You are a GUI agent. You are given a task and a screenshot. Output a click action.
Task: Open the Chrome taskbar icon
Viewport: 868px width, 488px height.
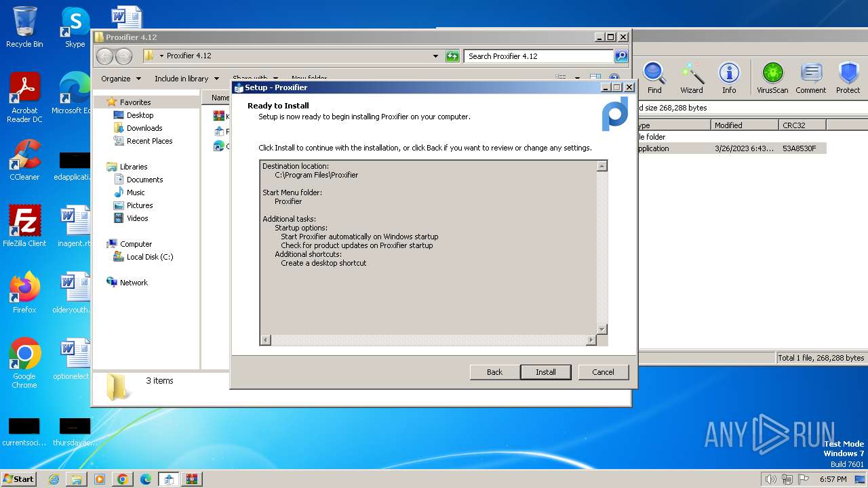click(x=122, y=479)
